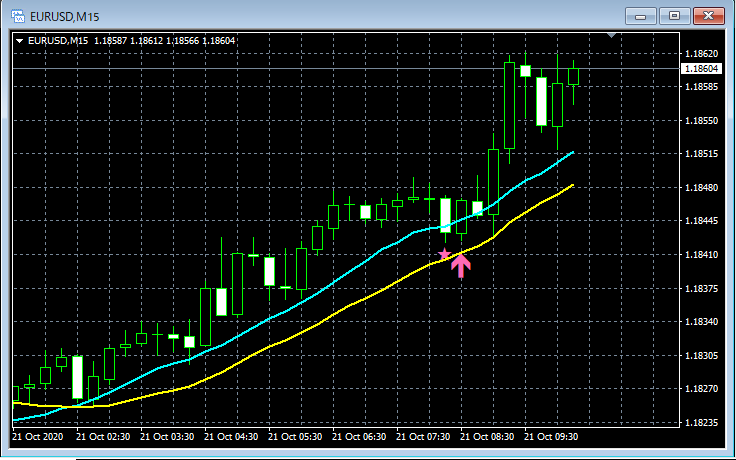The image size is (736, 460).
Task: Click the 1.18445 price scale label
Action: 701,221
